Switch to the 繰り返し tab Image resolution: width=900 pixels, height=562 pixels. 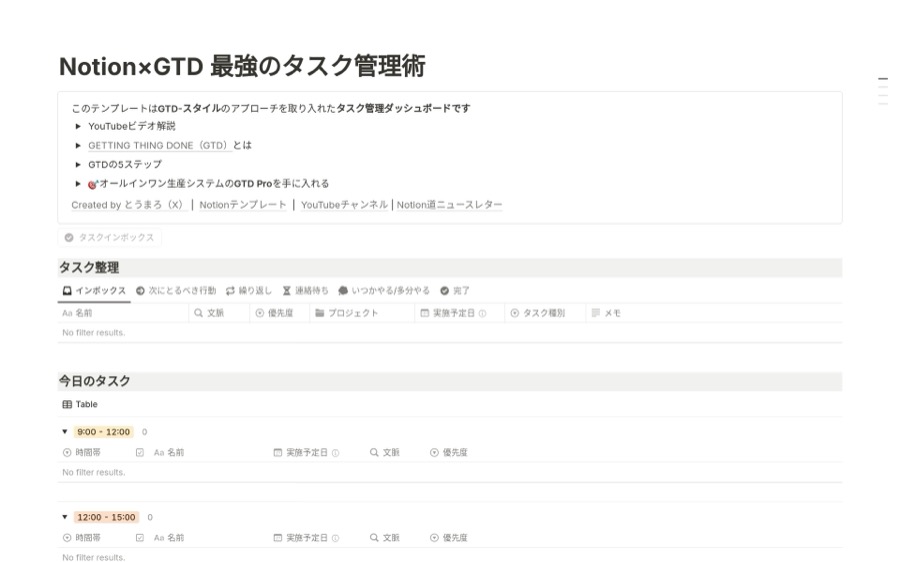tap(249, 291)
